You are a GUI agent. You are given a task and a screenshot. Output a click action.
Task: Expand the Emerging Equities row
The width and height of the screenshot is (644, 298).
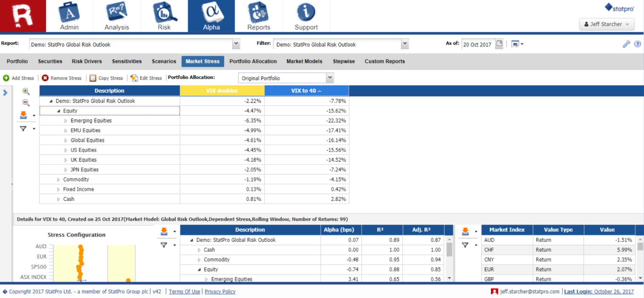click(x=66, y=121)
